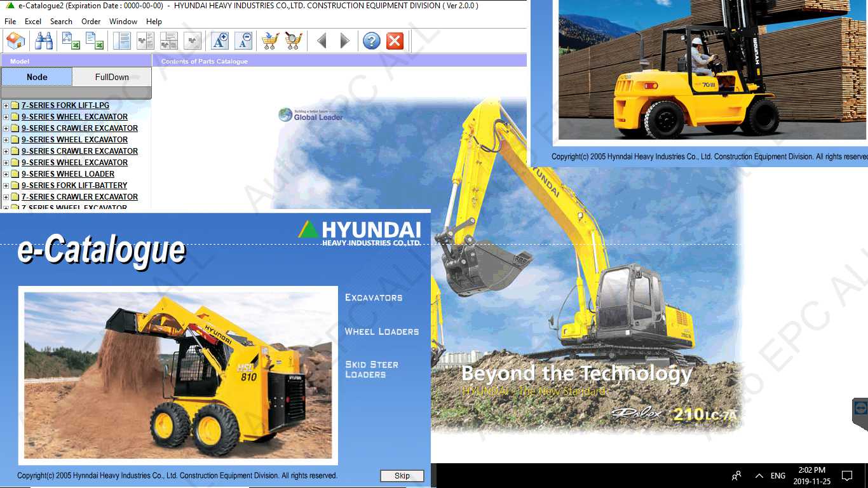Viewport: 868px width, 488px height.
Task: Open the Search menu
Action: point(61,22)
